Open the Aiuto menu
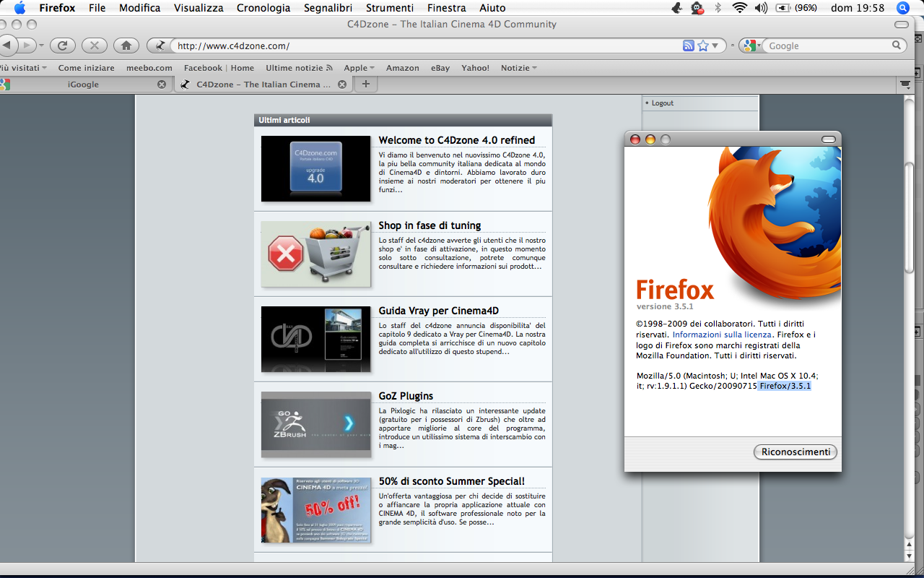The image size is (924, 578). [492, 8]
